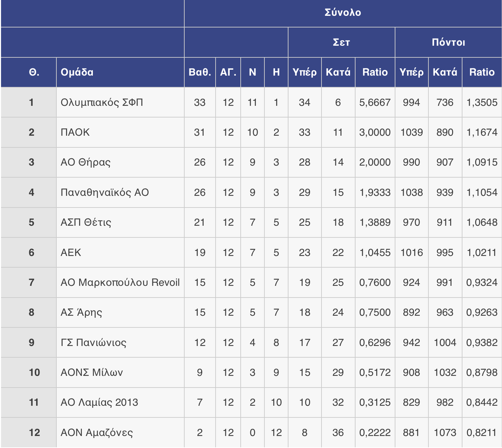This screenshot has width=502, height=448.
Task: Select team name ΑΟΝΣ Μίλων
Action: 91,372
